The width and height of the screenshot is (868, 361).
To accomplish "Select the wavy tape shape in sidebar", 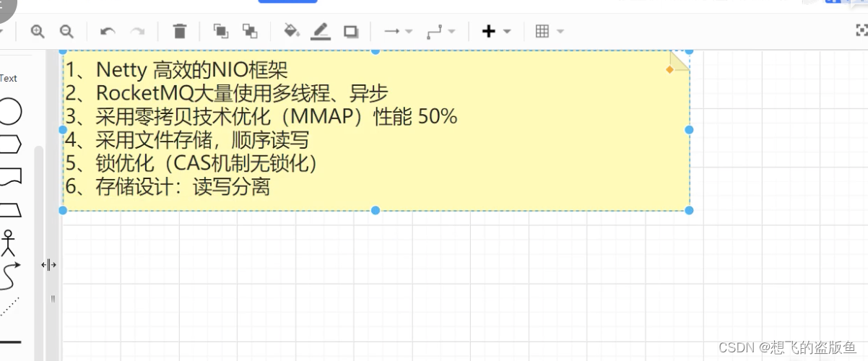I will pos(10,177).
